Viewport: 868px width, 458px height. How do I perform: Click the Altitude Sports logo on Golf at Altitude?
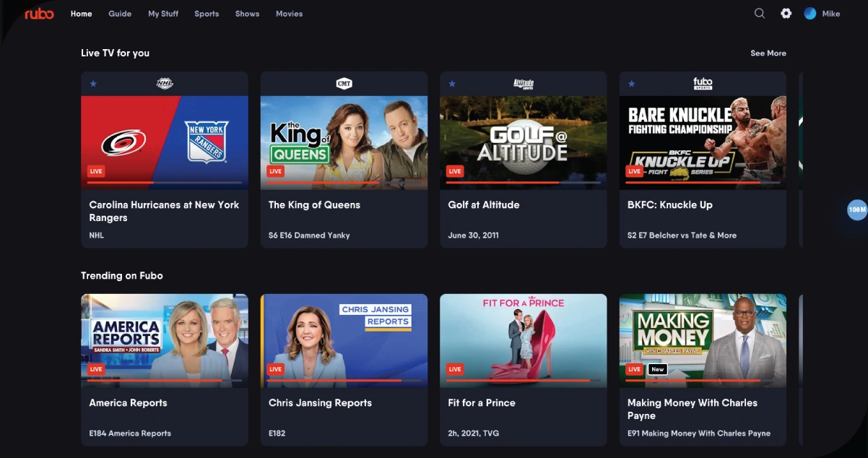tap(523, 83)
